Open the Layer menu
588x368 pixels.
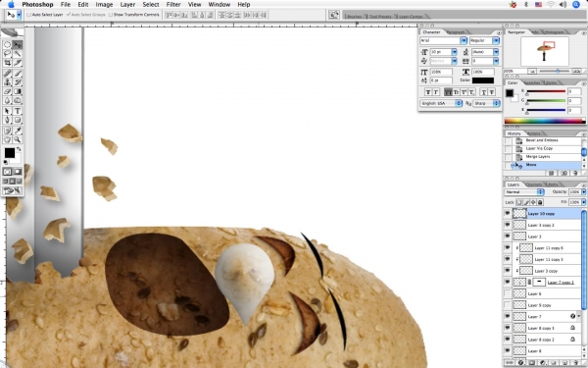click(x=127, y=5)
